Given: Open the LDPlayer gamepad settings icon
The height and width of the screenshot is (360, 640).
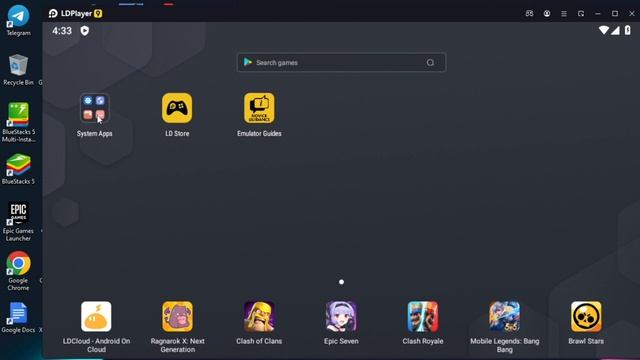Looking at the screenshot, I should (x=529, y=13).
